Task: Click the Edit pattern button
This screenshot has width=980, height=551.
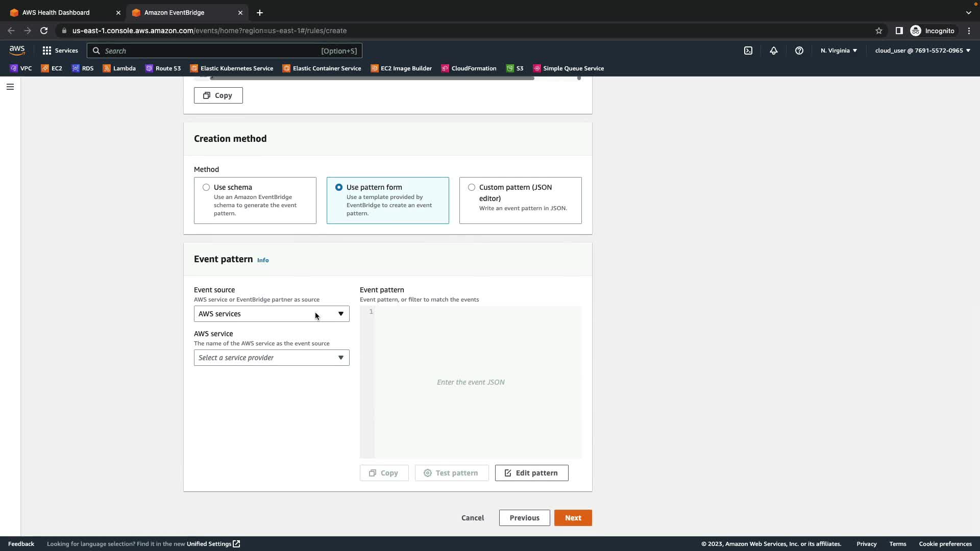Action: 531,473
